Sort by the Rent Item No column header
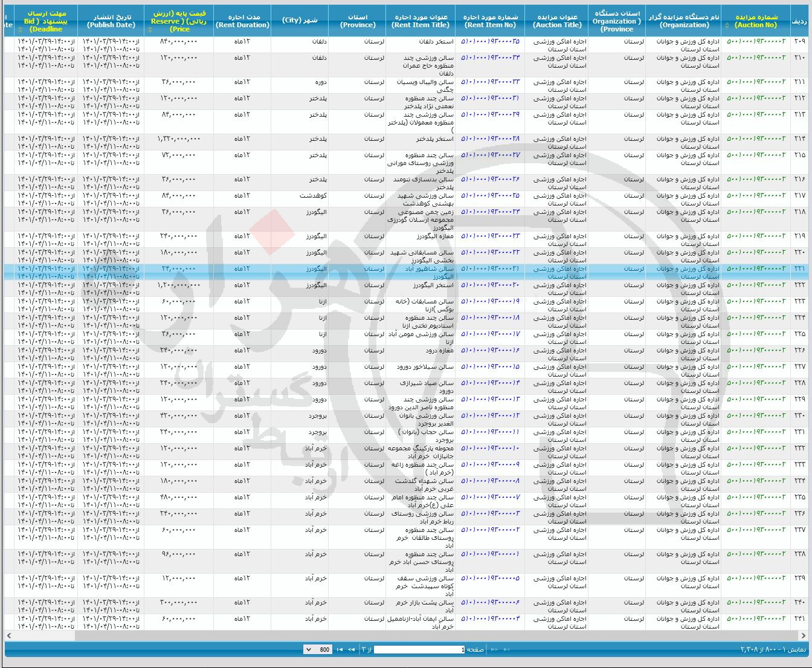This screenshot has height=668, width=812. (x=490, y=21)
